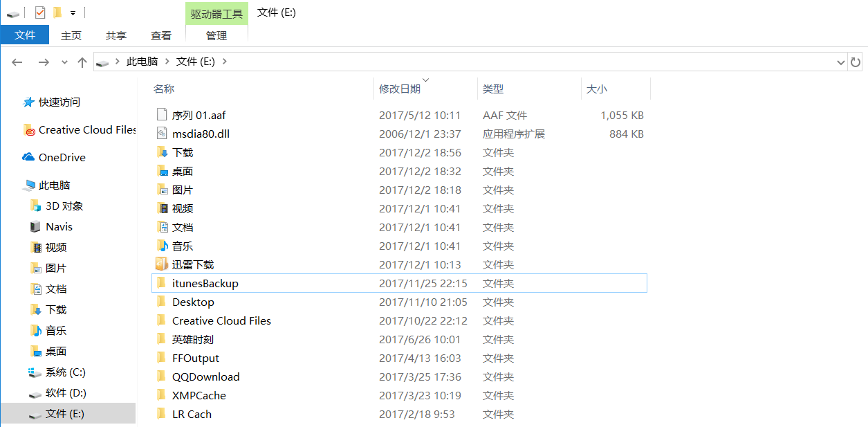The width and height of the screenshot is (868, 427).
Task: Go up one level with the up arrow
Action: click(x=82, y=62)
